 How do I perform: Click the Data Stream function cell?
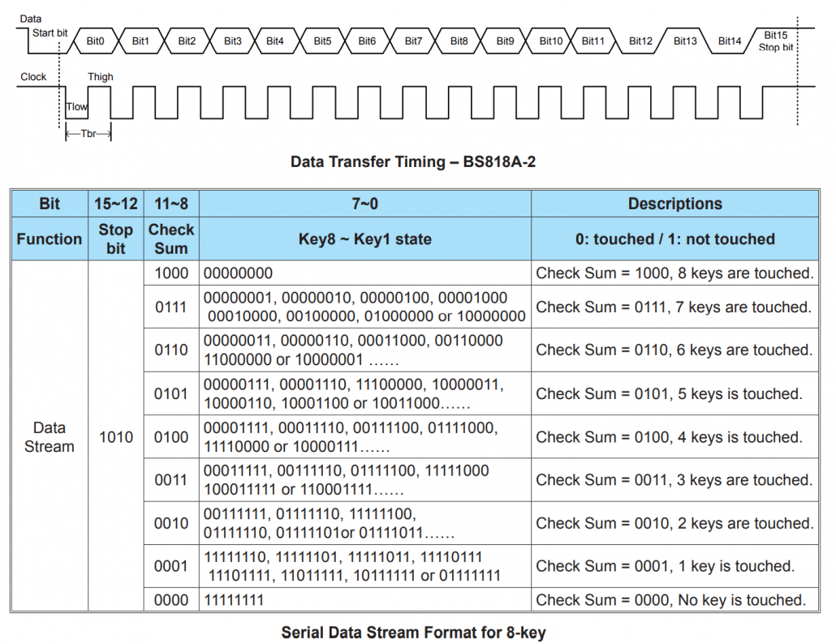coord(49,437)
